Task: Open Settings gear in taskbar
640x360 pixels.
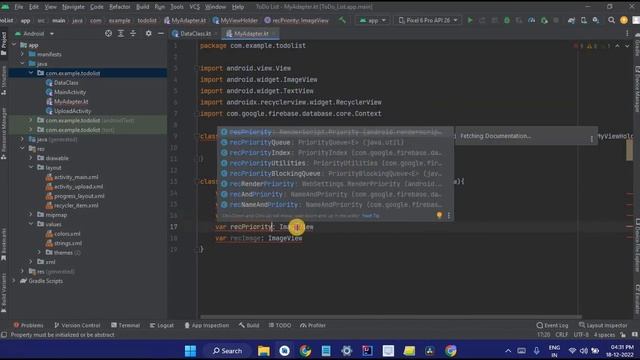Action: (347, 351)
